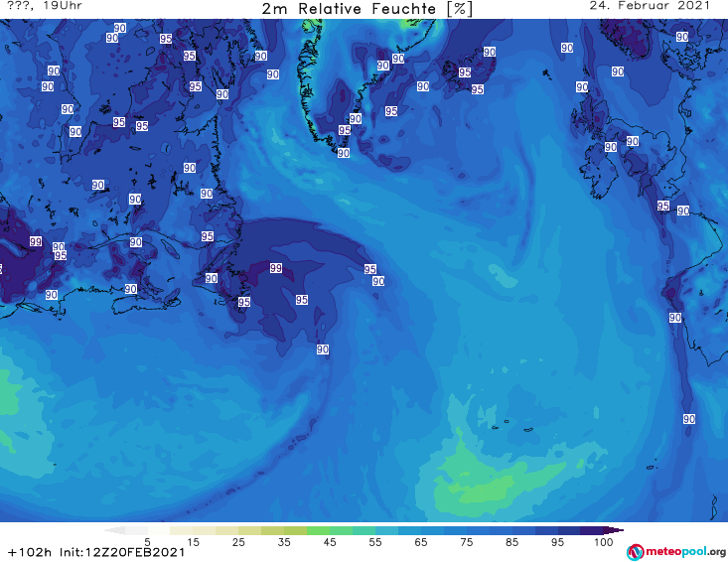The height and width of the screenshot is (562, 728).
Task: Click the '15' value on the color scale
Action: tap(193, 542)
